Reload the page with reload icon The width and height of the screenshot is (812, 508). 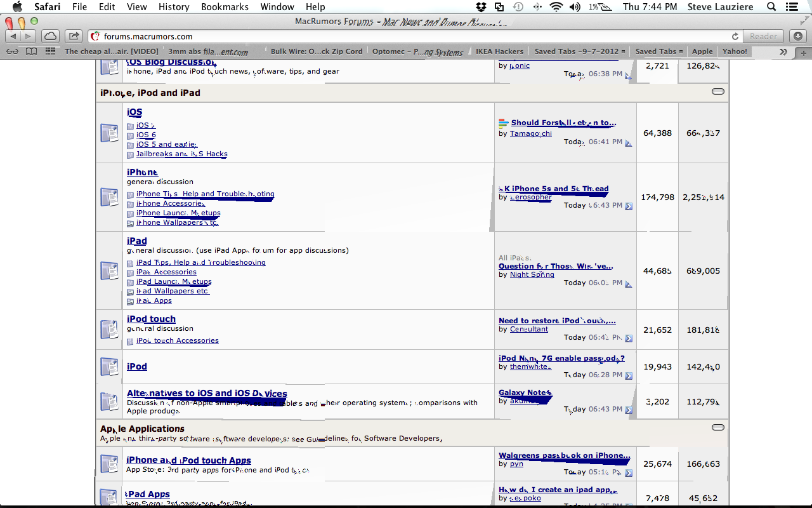[x=735, y=37]
